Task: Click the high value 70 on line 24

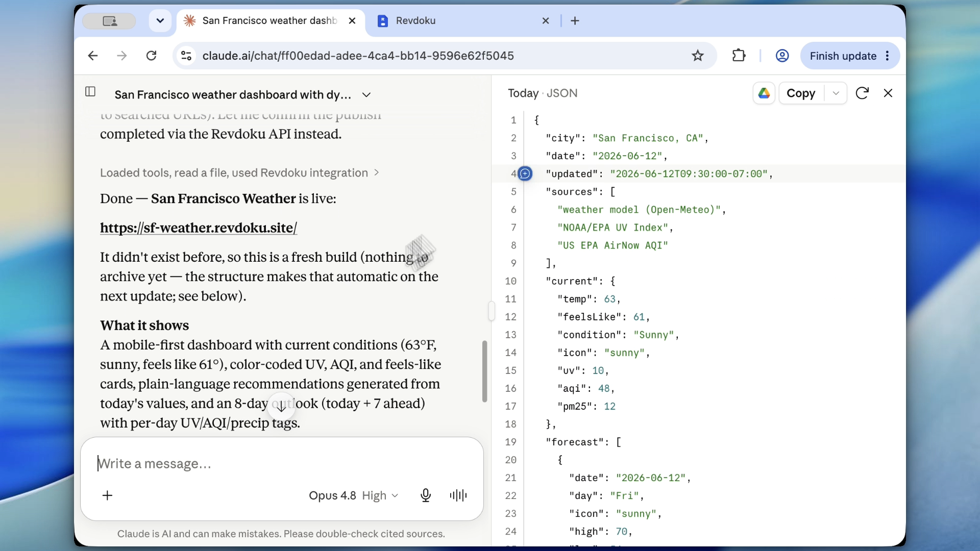Action: pos(621,531)
